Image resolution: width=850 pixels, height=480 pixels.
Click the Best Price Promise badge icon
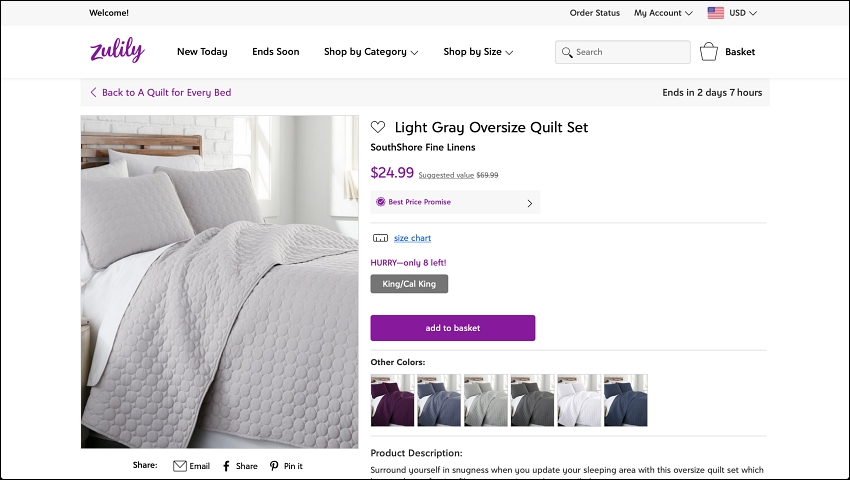click(381, 202)
